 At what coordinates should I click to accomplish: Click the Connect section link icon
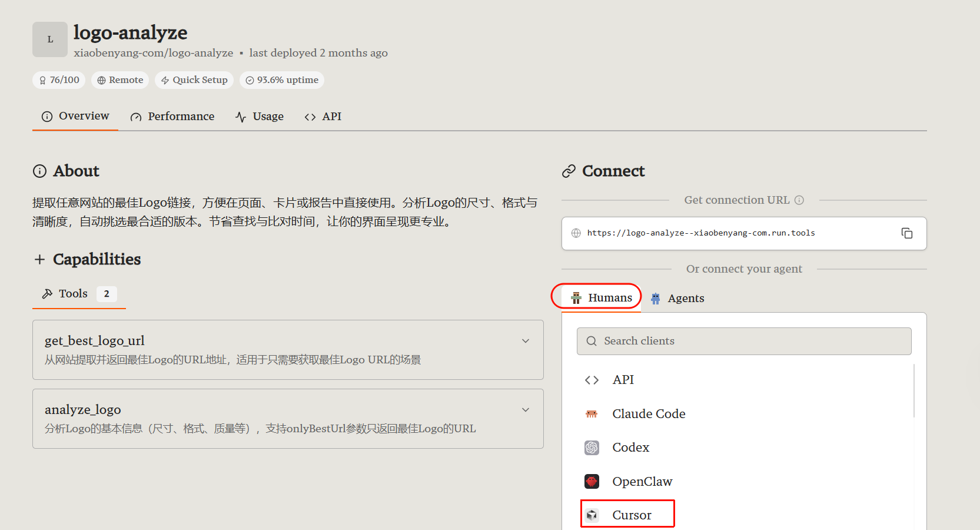pyautogui.click(x=569, y=171)
